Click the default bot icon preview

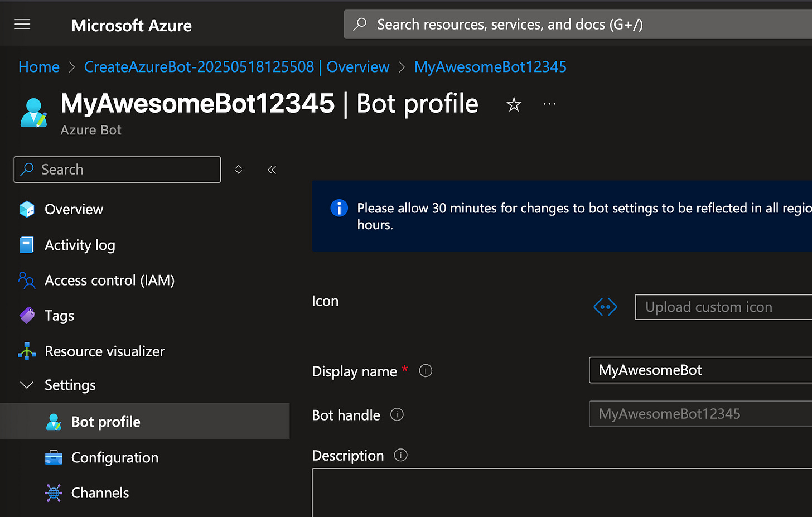pyautogui.click(x=605, y=307)
